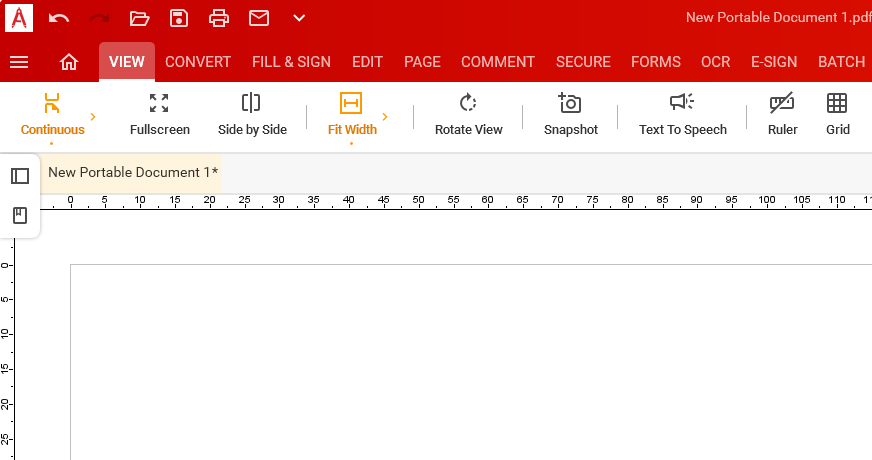Open the OCR tab
This screenshot has height=460, width=872.
(716, 62)
